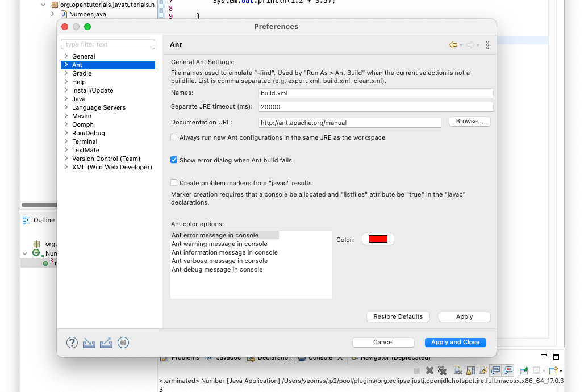
Task: Select XML (Wild Web Developer) preferences
Action: (112, 167)
